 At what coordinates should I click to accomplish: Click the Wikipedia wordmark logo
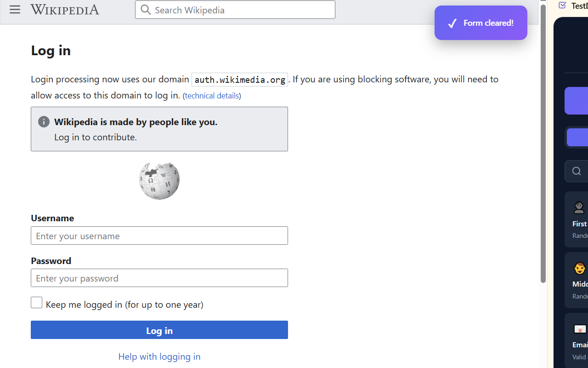pyautogui.click(x=65, y=10)
